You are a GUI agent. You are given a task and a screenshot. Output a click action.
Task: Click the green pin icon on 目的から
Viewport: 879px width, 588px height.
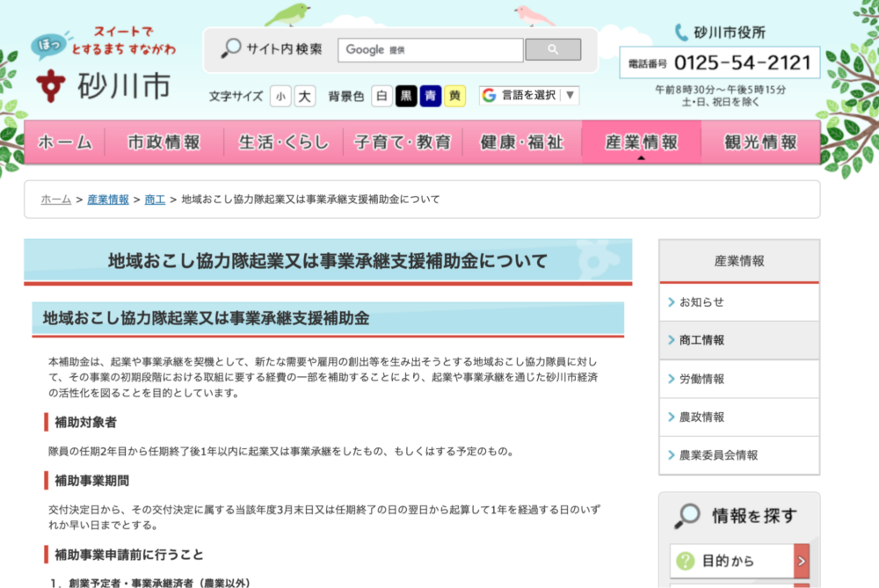pyautogui.click(x=684, y=561)
